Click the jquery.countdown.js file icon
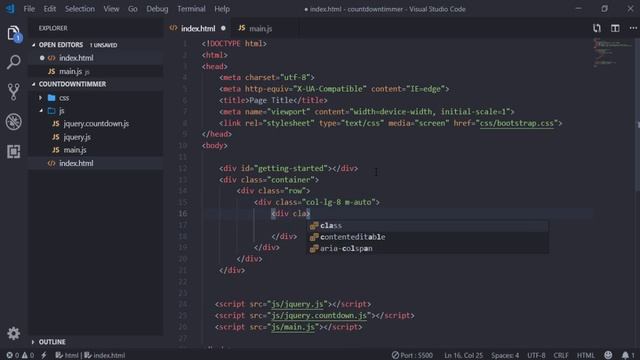Viewport: 640px width, 360px height. (56, 124)
